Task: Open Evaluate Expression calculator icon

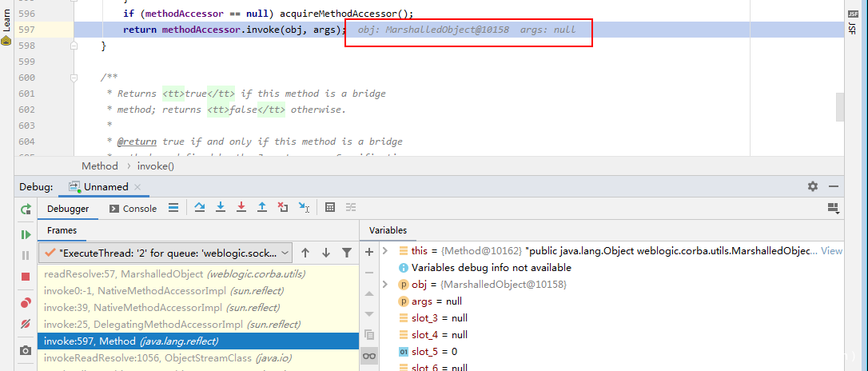Action: [329, 208]
